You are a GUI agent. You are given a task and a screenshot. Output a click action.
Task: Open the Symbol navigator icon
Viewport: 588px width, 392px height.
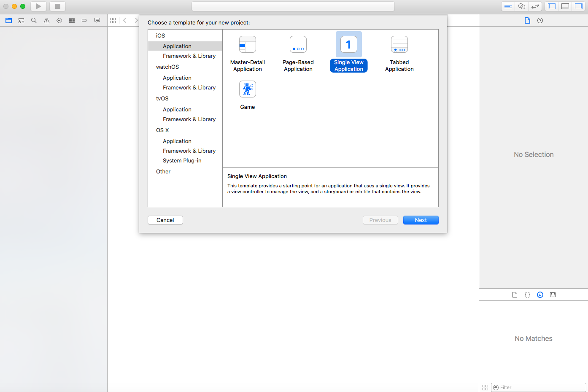[21, 20]
